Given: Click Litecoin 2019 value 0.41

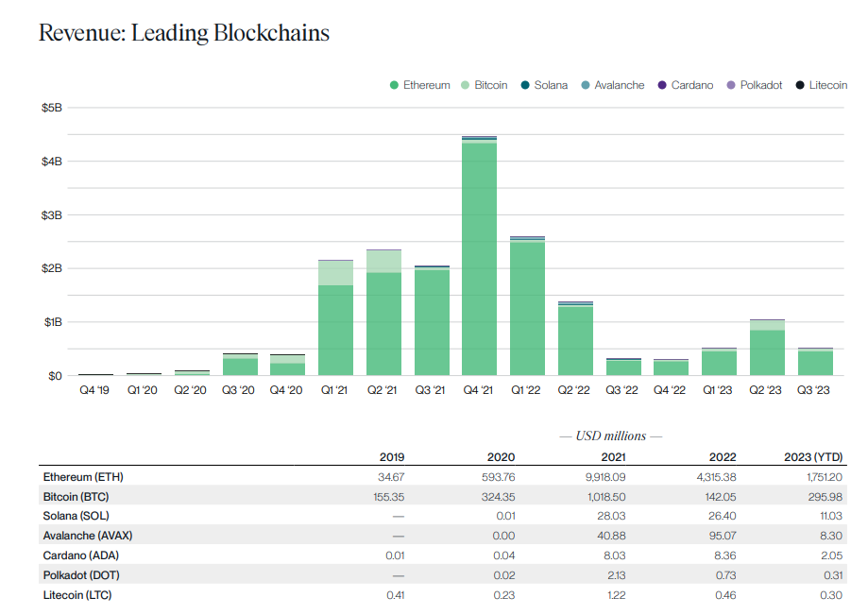Looking at the screenshot, I should coord(395,595).
